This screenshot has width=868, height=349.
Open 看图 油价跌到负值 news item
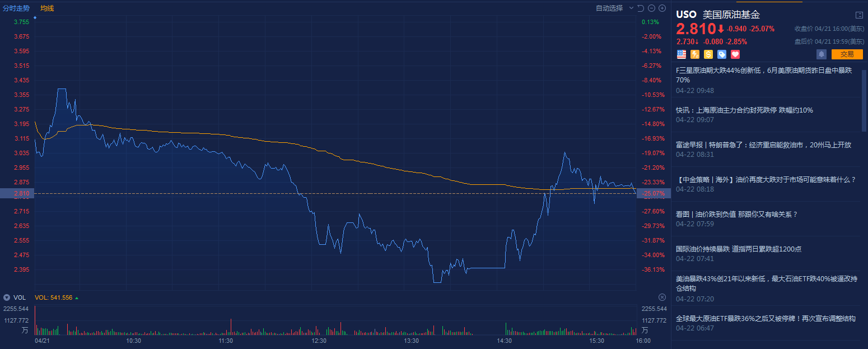pos(736,215)
